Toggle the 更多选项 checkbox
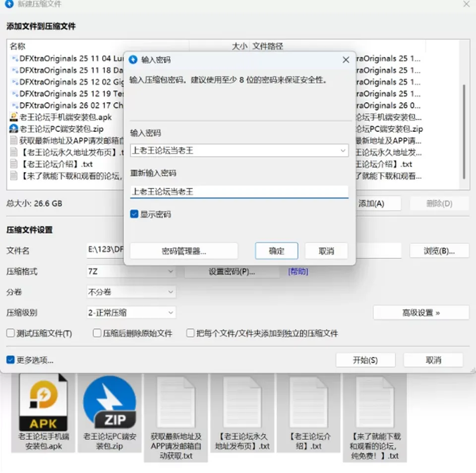Image resolution: width=476 pixels, height=473 pixels. point(10,360)
